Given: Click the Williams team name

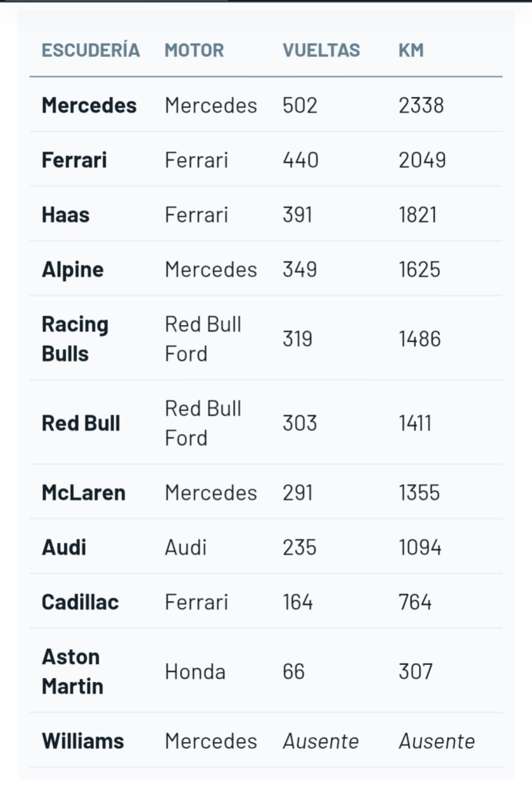Looking at the screenshot, I should click(x=82, y=741).
